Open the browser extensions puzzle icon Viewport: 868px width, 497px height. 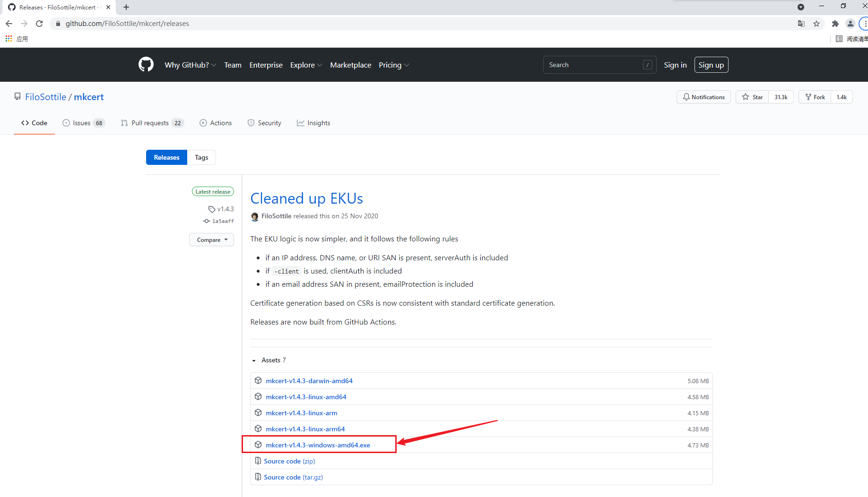coord(835,24)
